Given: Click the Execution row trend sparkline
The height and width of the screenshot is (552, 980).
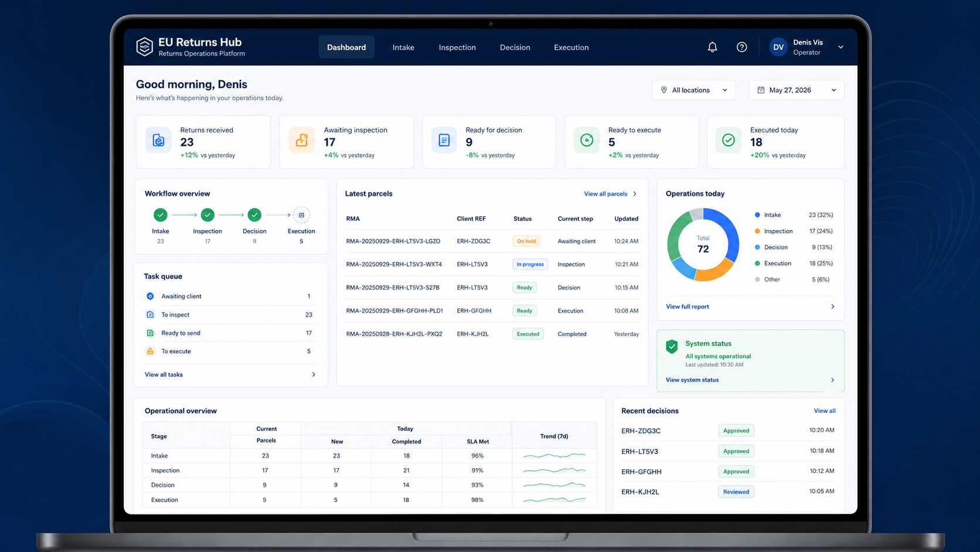Looking at the screenshot, I should click(x=554, y=500).
